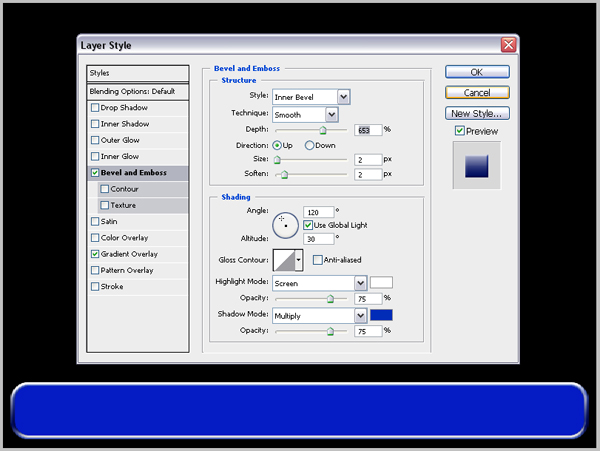Click the blue rounded rectangle shape

299,410
